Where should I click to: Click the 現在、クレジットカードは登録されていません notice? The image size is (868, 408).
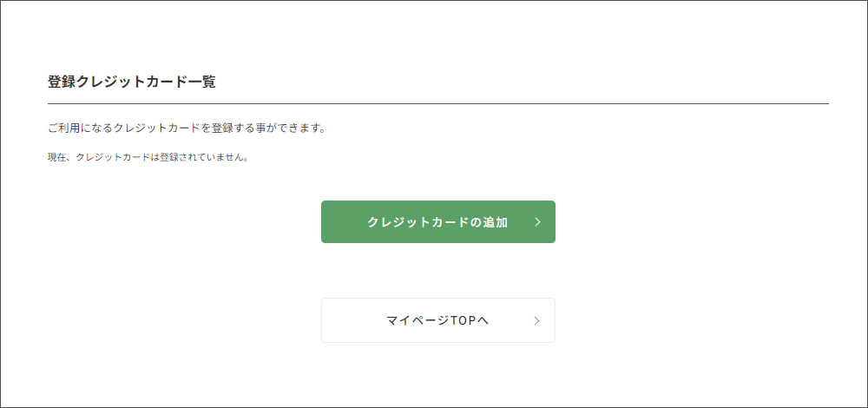(x=148, y=158)
